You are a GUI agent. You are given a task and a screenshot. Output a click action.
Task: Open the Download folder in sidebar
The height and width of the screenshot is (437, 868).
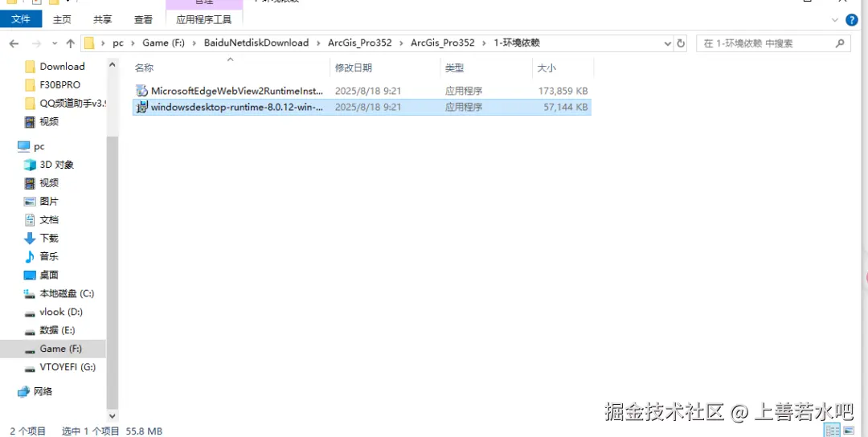(62, 67)
